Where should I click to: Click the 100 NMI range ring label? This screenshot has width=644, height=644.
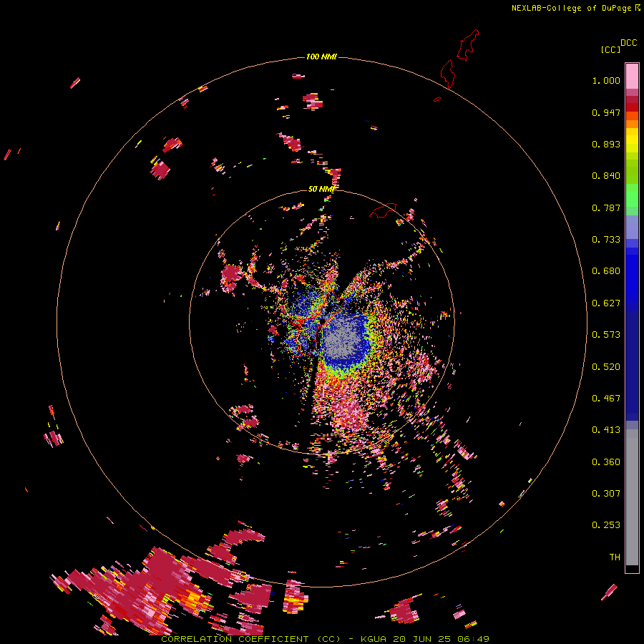[321, 57]
